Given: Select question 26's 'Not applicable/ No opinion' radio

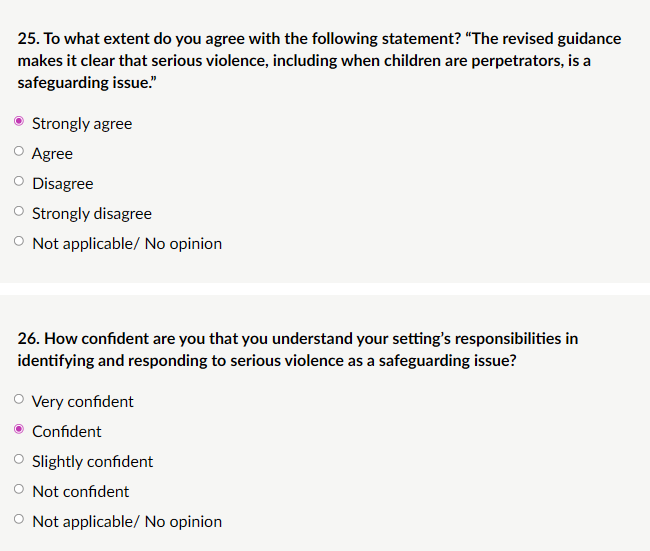Looking at the screenshot, I should tap(19, 521).
